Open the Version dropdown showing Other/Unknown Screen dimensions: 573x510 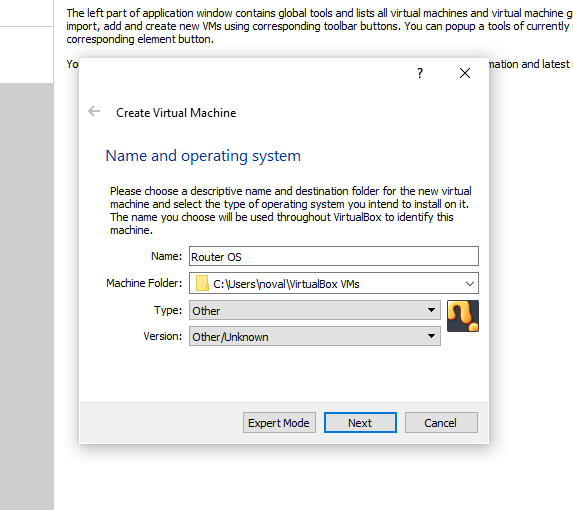315,336
